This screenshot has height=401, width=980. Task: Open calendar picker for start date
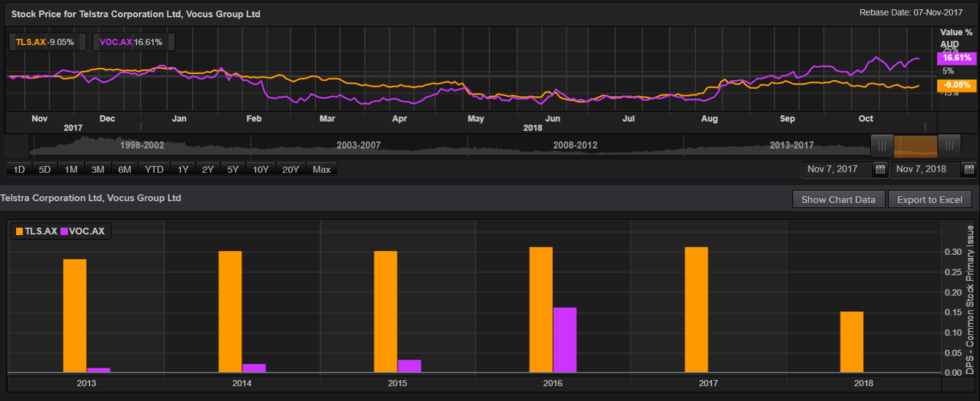tap(881, 169)
